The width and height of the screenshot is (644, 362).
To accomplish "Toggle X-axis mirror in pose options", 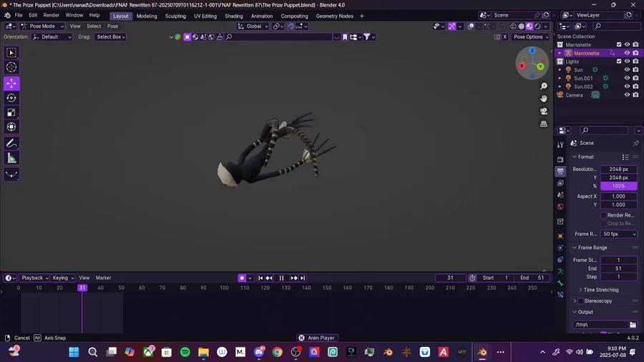I will (x=504, y=37).
